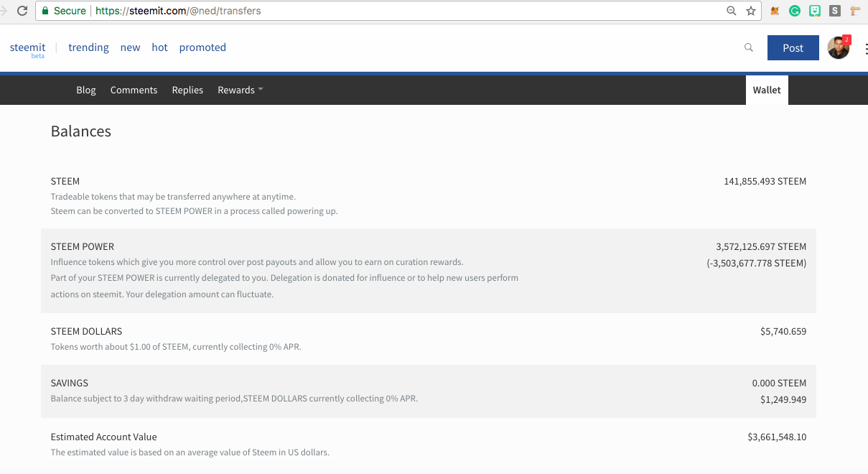
Task: Click the browser reload icon
Action: point(22,11)
